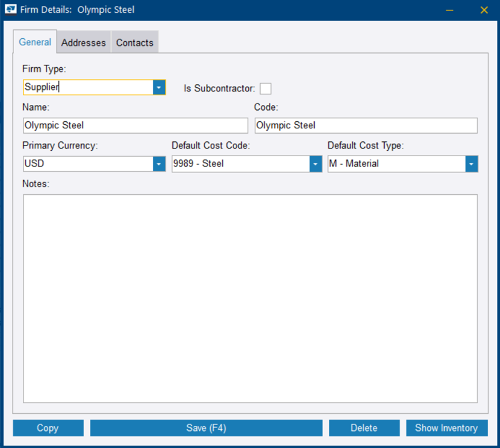Click the Save (F4) button

206,428
